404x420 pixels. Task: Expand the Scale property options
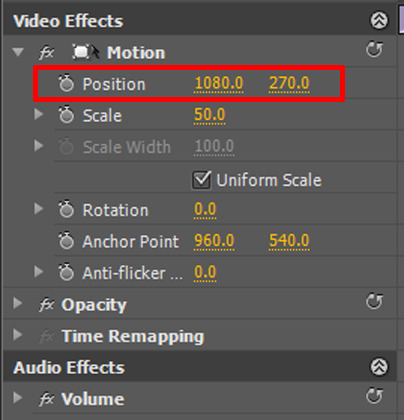[39, 114]
